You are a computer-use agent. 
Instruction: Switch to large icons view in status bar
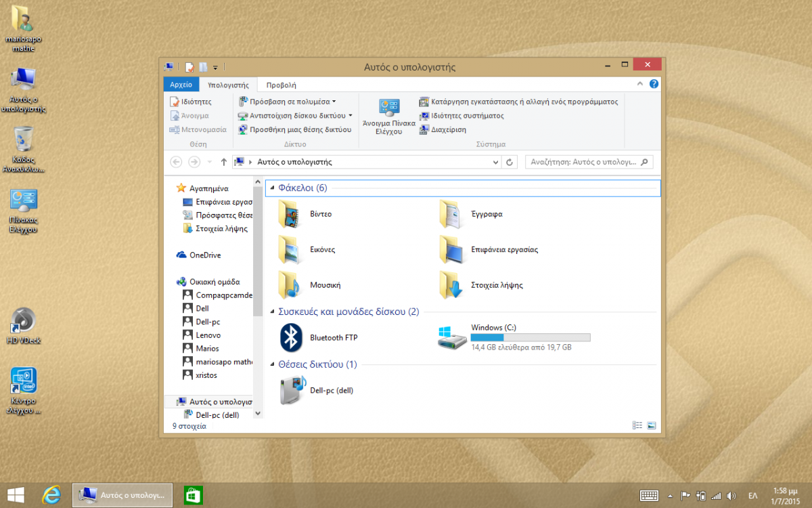(x=652, y=425)
